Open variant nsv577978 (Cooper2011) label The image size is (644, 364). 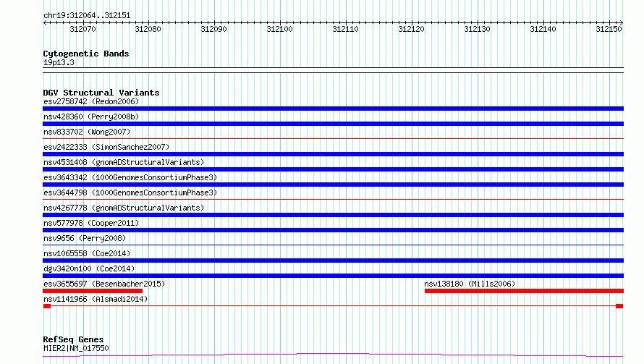tap(91, 223)
